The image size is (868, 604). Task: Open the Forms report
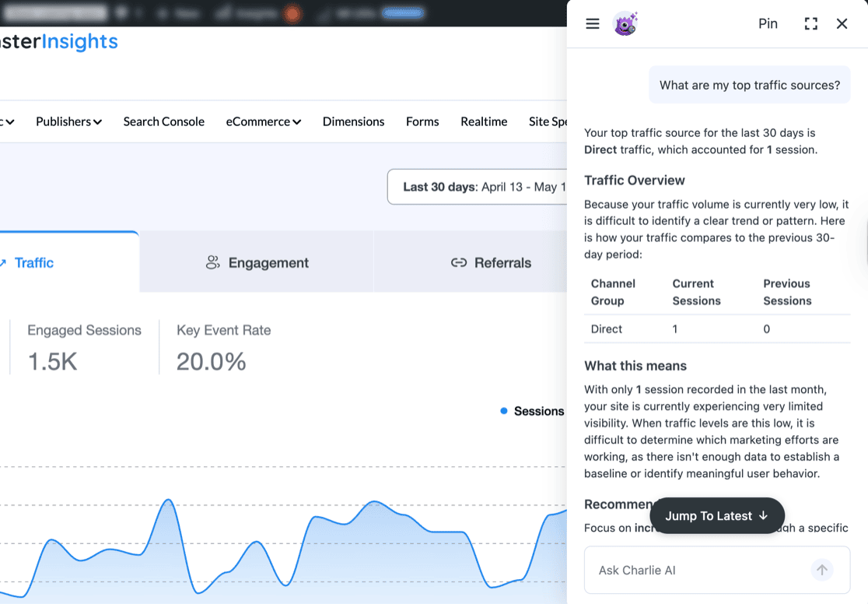coord(422,121)
